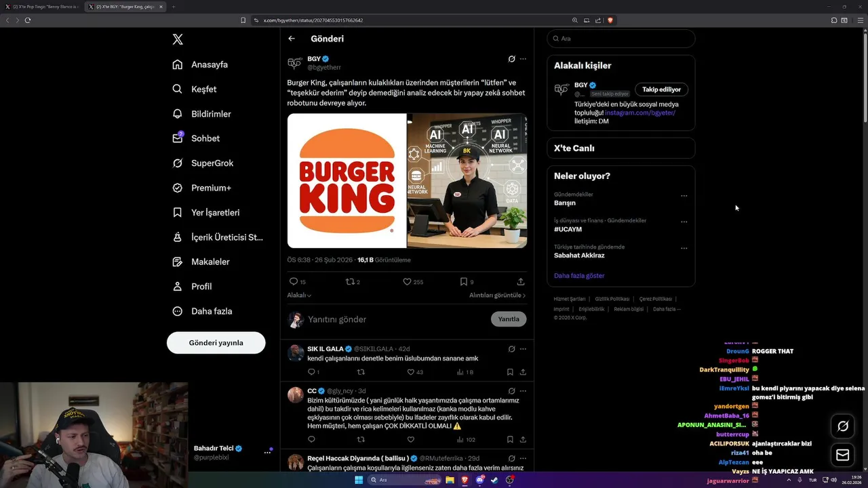Click Daha fazla göster link
This screenshot has width=868, height=488.
(x=579, y=276)
